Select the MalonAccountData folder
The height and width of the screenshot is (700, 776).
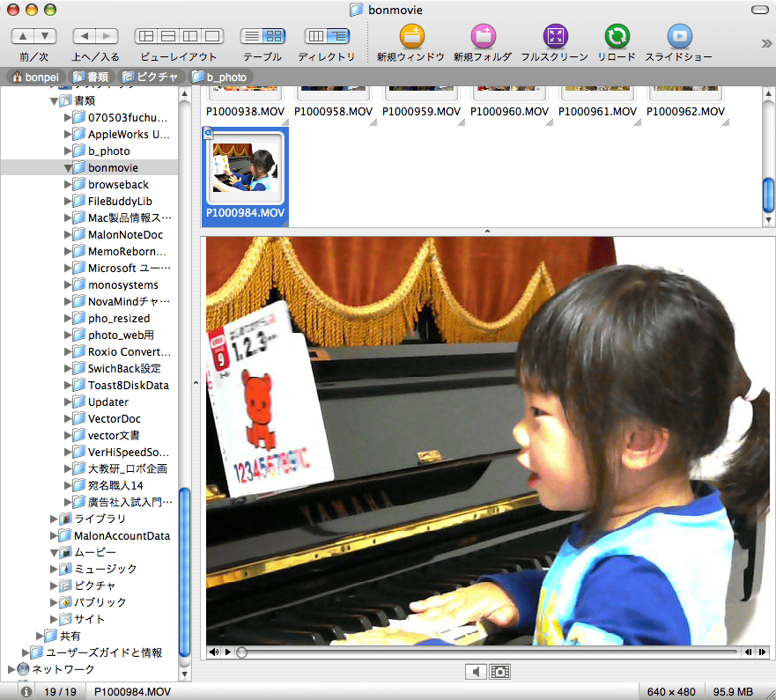point(122,535)
